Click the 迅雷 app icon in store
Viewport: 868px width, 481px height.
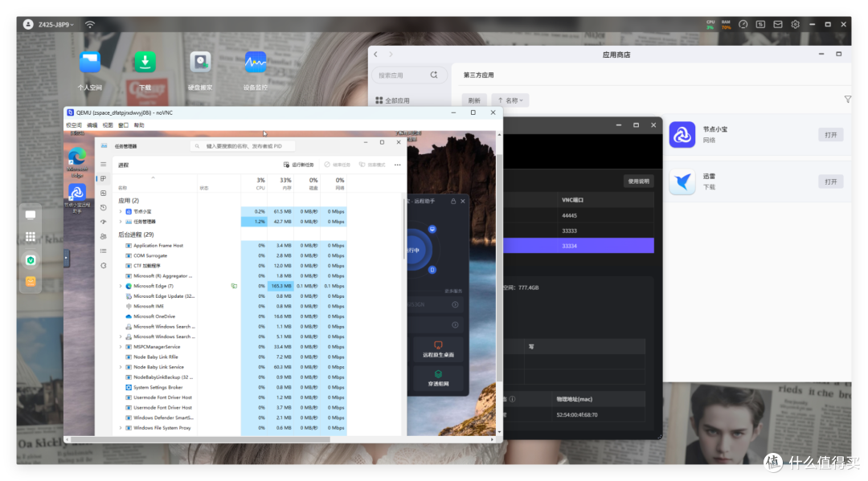[682, 181]
